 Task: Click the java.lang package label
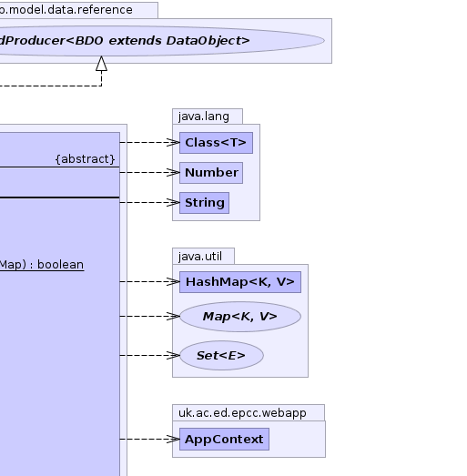click(204, 116)
